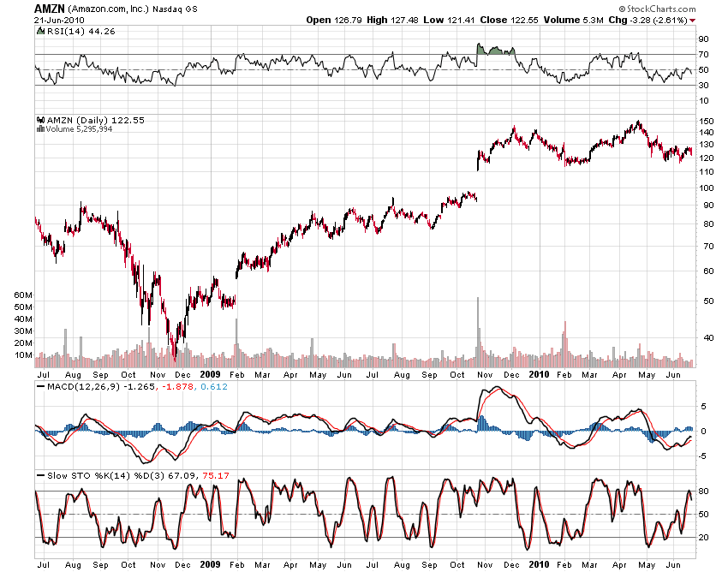Image resolution: width=728 pixels, height=572 pixels.
Task: Click the Close 122.55 value in the header
Action: [509, 20]
